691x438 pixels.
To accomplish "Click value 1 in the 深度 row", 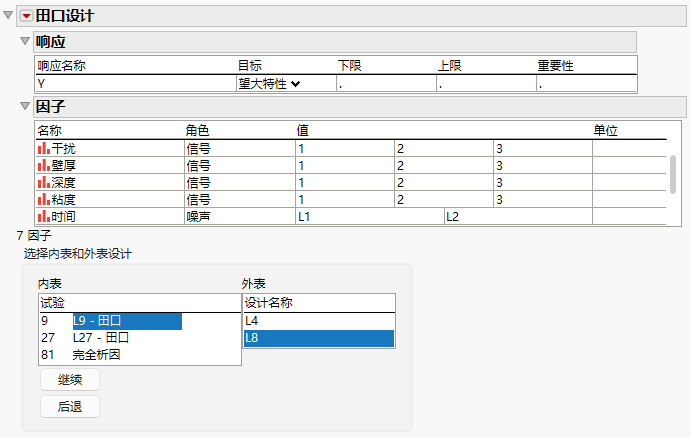I will pos(345,182).
